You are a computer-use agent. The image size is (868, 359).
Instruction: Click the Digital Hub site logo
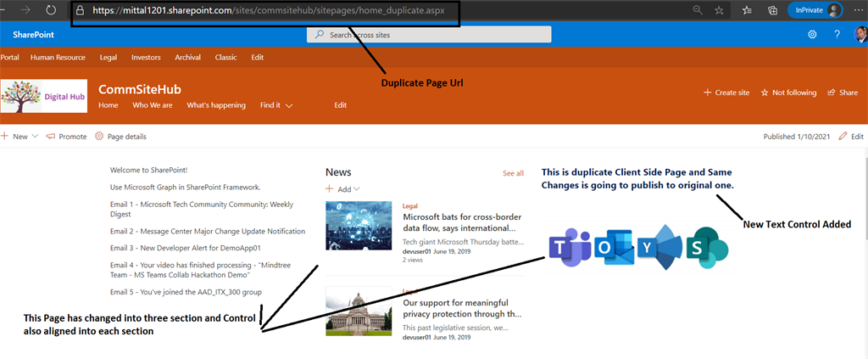pyautogui.click(x=44, y=97)
